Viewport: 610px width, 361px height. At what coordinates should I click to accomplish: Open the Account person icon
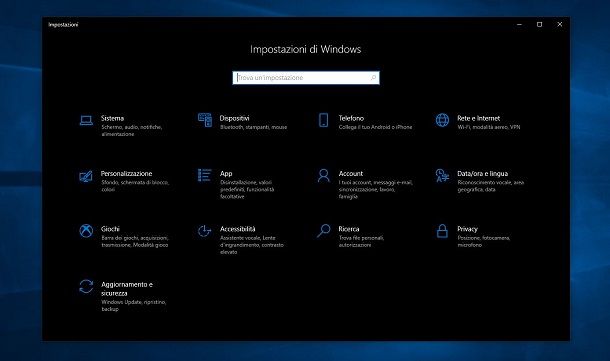(324, 176)
